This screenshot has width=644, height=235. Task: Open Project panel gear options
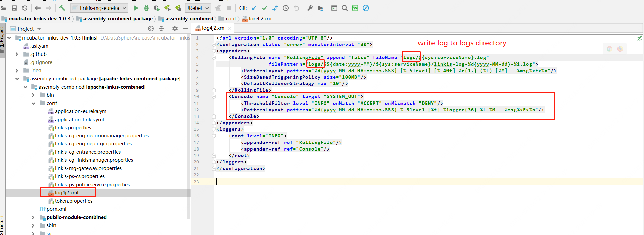tap(175, 29)
